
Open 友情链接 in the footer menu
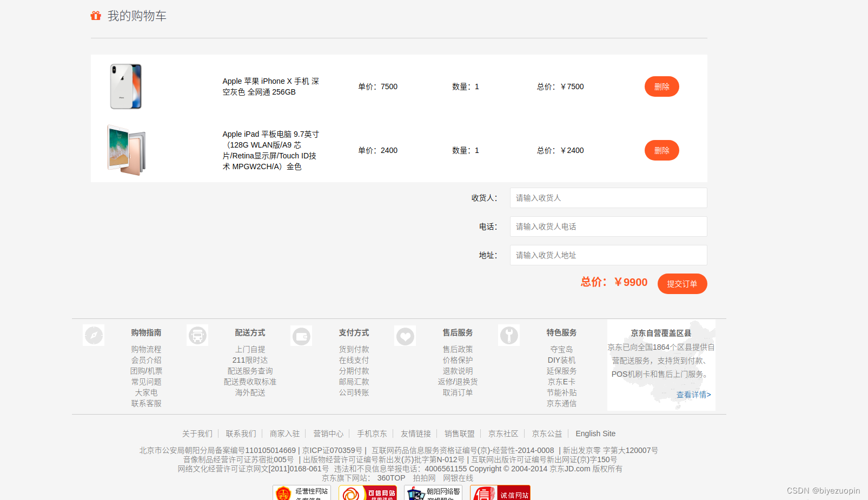click(416, 434)
